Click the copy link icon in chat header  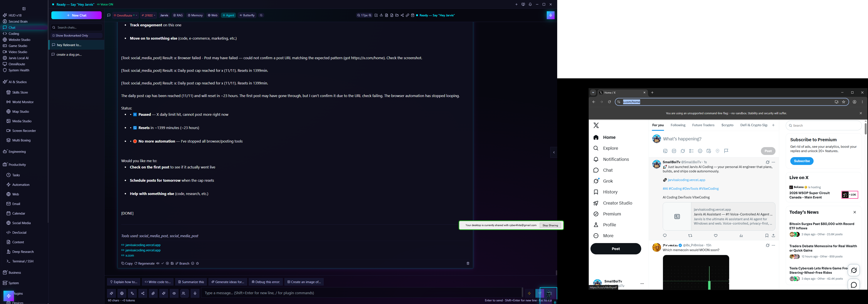[x=407, y=15]
